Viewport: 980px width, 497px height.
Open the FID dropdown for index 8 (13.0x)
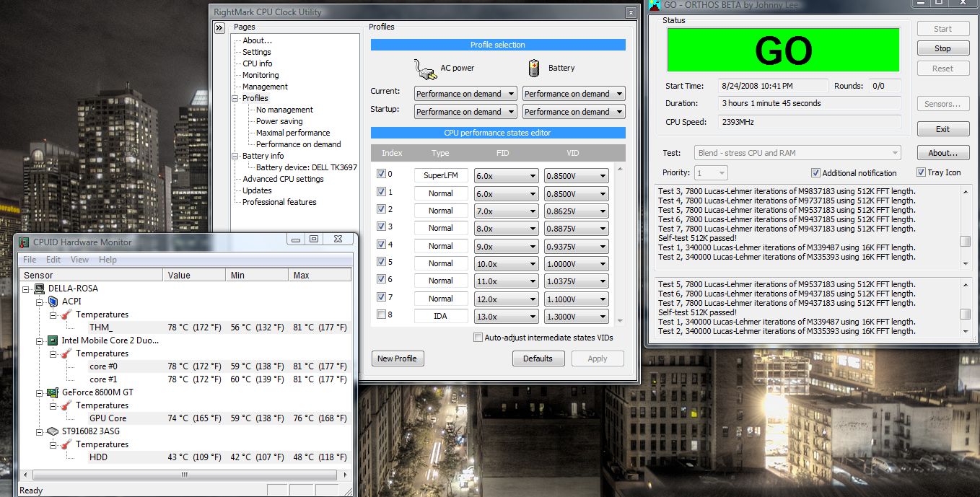tap(506, 317)
